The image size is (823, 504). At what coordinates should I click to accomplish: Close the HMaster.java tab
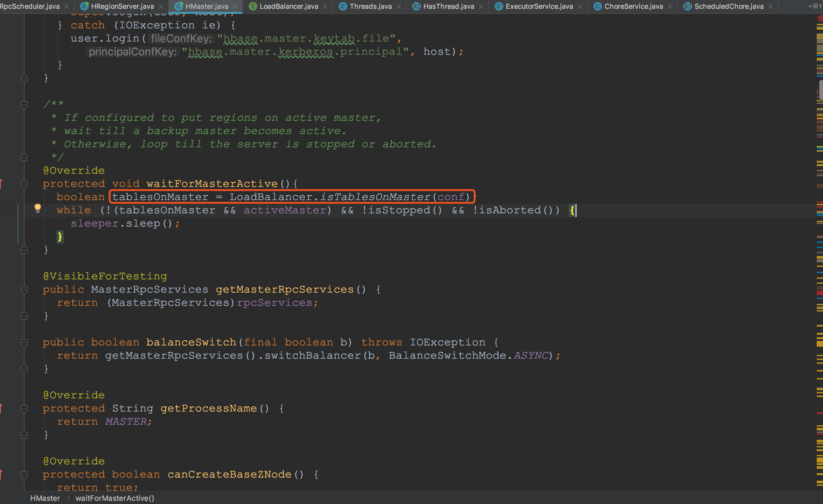tap(235, 6)
